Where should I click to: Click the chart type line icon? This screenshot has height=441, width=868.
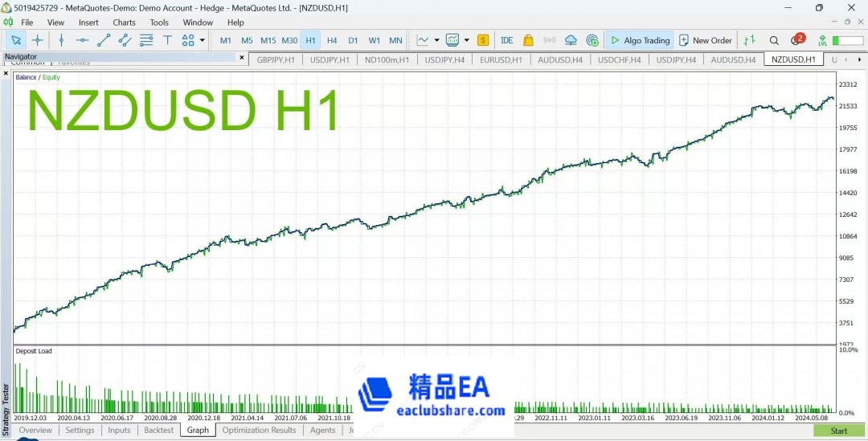[x=423, y=40]
